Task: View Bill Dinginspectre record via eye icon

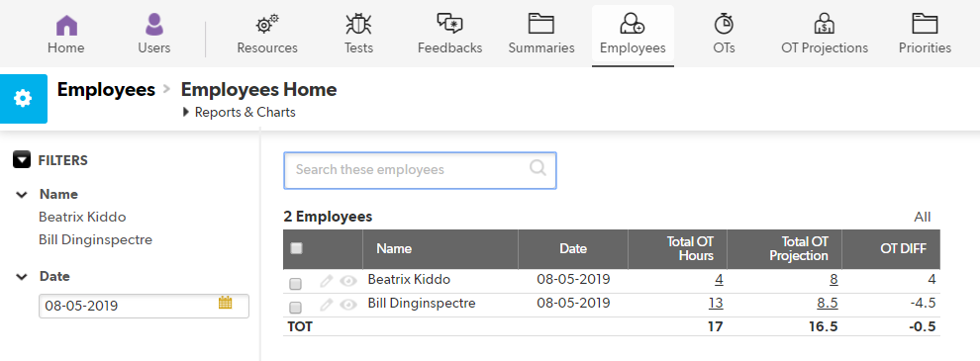Action: (x=348, y=305)
